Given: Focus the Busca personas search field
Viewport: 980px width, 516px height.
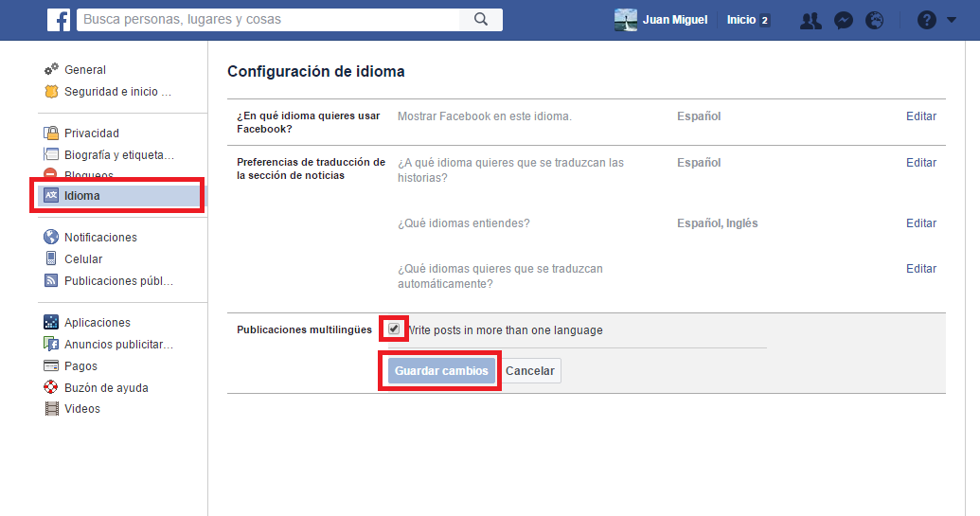Looking at the screenshot, I should click(268, 19).
